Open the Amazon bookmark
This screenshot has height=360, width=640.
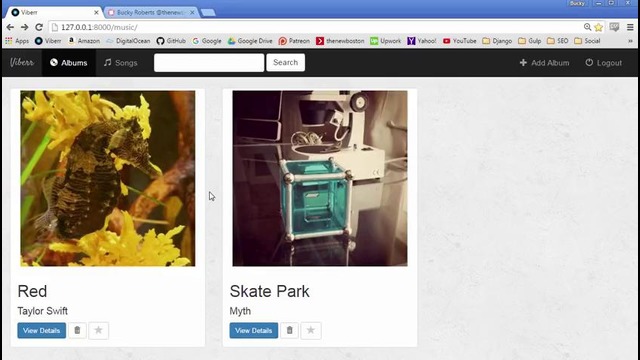click(84, 41)
